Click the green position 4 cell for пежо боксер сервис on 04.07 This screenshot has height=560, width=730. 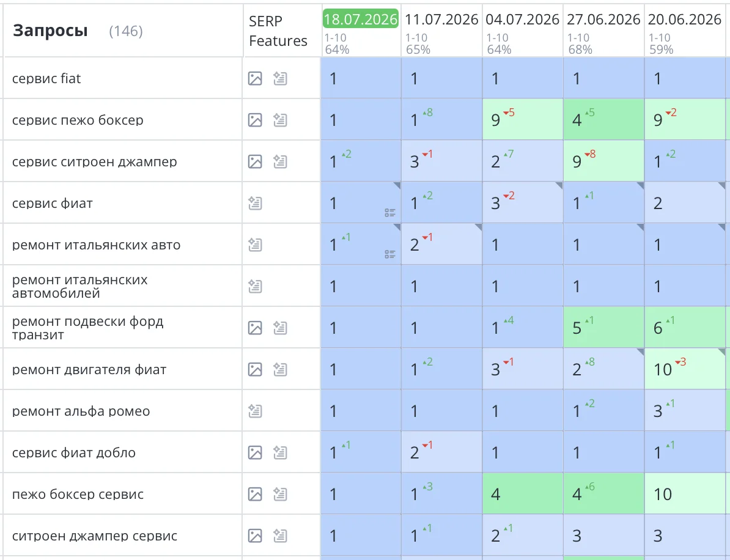coord(523,494)
